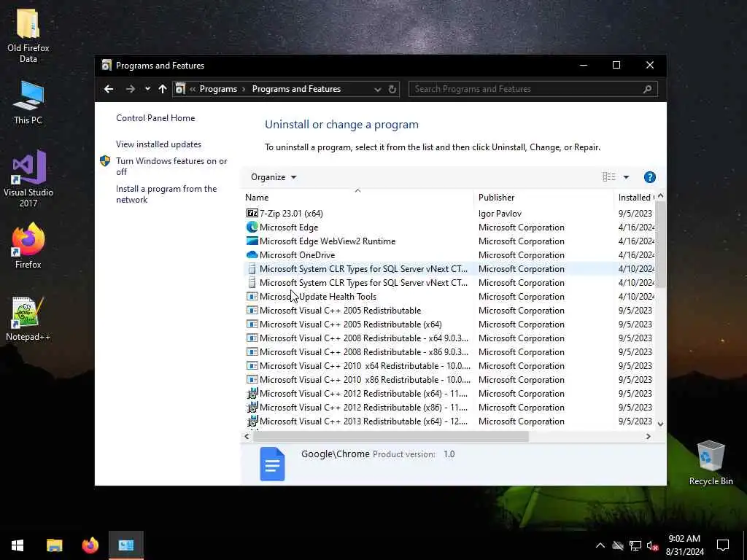Select 7-Zip 23.01 (x64) row
The image size is (747, 560).
(450, 214)
